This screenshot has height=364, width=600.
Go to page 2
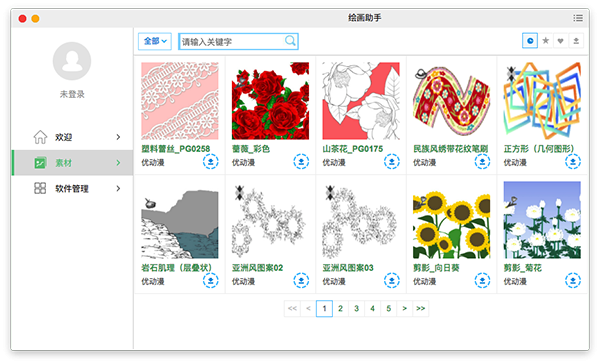[341, 309]
